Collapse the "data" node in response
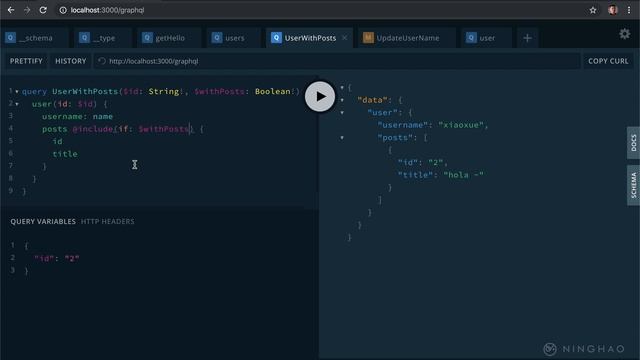The width and height of the screenshot is (640, 360). tap(342, 100)
